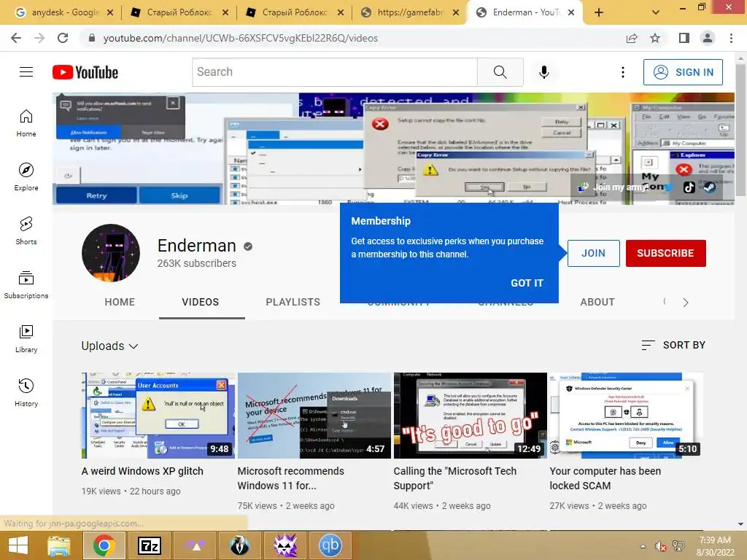Click the red SUBSCRIBE button

665,253
